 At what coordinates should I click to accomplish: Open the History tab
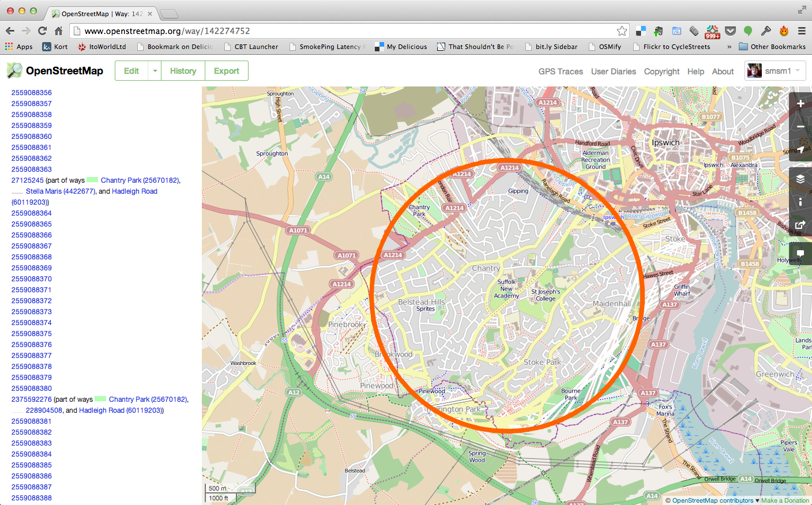point(183,71)
